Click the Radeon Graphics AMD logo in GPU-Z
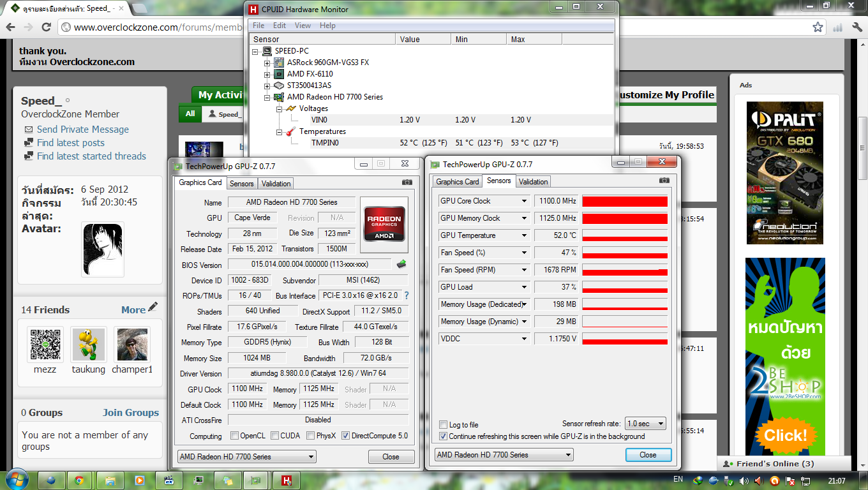868x490 pixels. point(385,224)
